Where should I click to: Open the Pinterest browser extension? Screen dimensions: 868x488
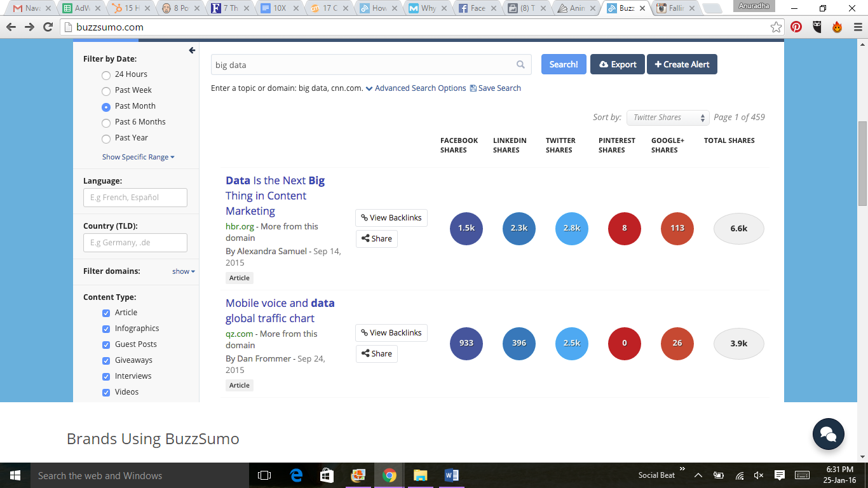[796, 27]
